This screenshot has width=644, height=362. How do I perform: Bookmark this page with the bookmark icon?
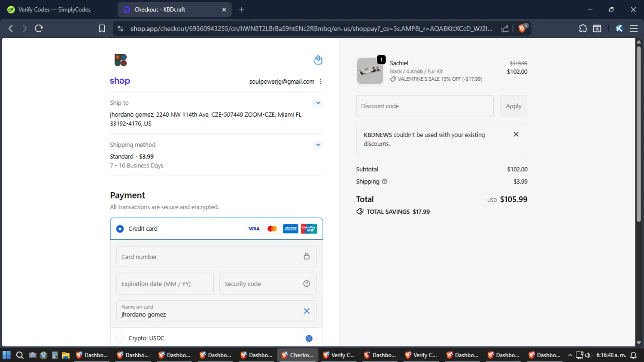[x=102, y=28]
